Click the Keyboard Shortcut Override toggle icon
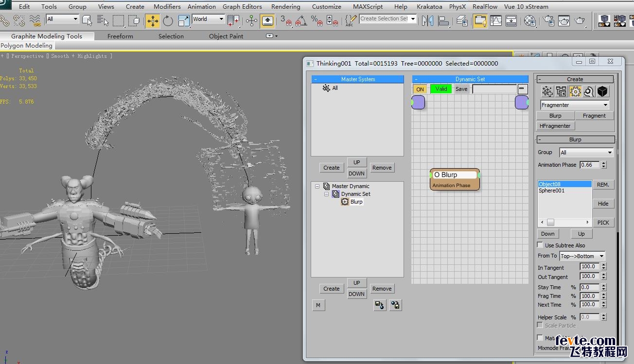The image size is (634, 364). (x=267, y=20)
